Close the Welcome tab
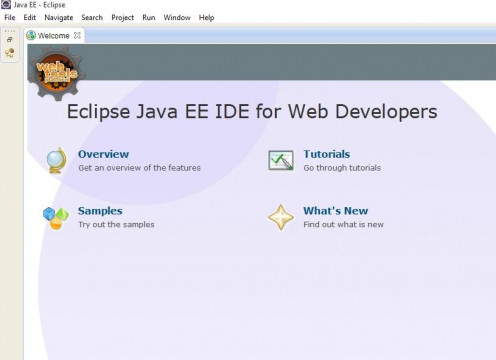Viewport: 496px width, 360px height. click(x=77, y=35)
